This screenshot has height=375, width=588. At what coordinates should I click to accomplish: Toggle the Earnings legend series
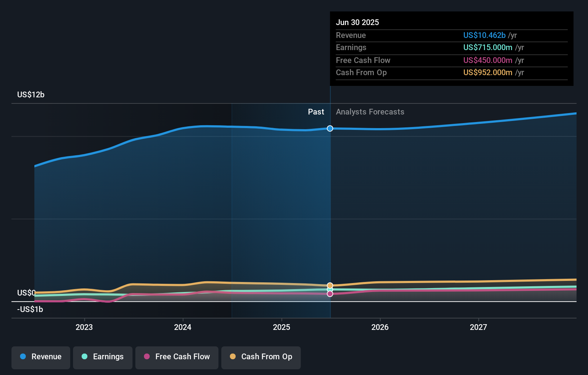103,357
